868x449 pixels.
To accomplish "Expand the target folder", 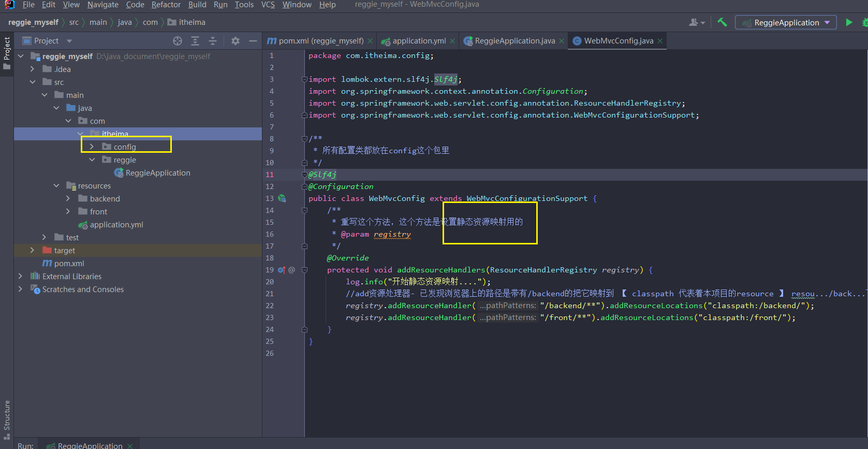I will [x=32, y=251].
